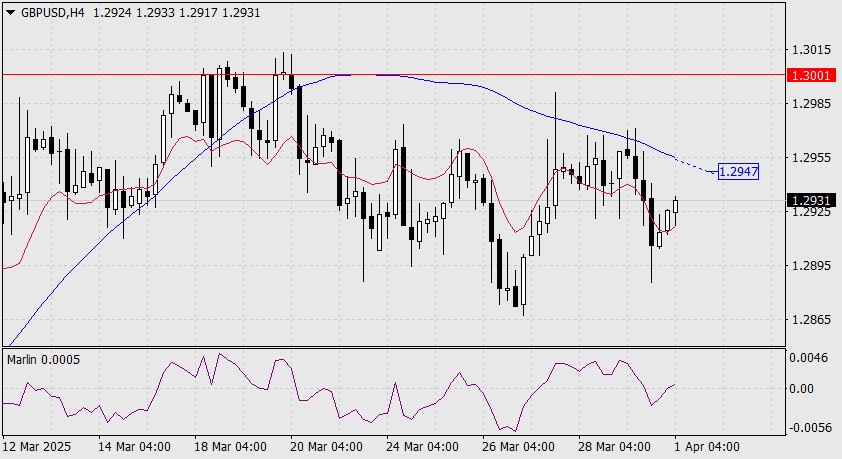Click the 12 Mar 2025 date label
This screenshot has height=459, width=842.
tap(37, 447)
